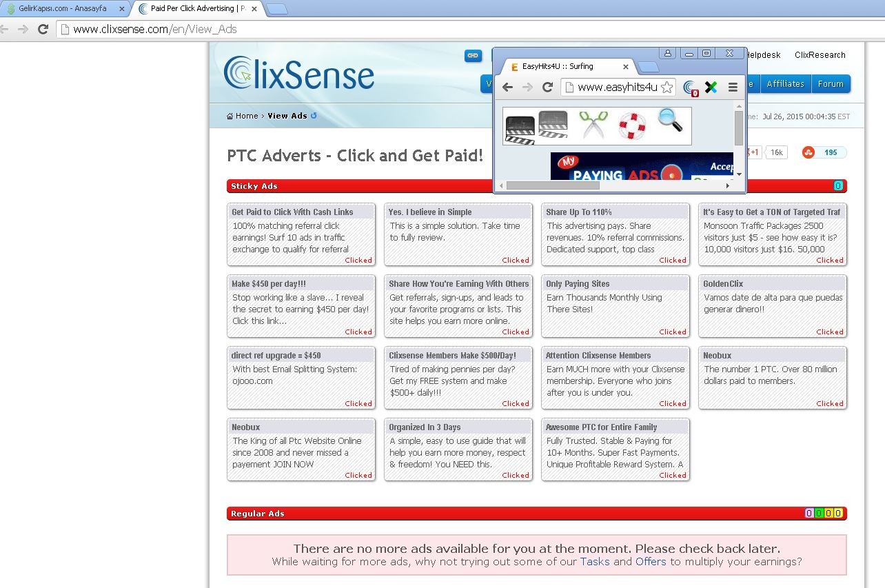Go forward in the main ClixSense browser window
The width and height of the screenshot is (885, 588).
click(x=23, y=29)
